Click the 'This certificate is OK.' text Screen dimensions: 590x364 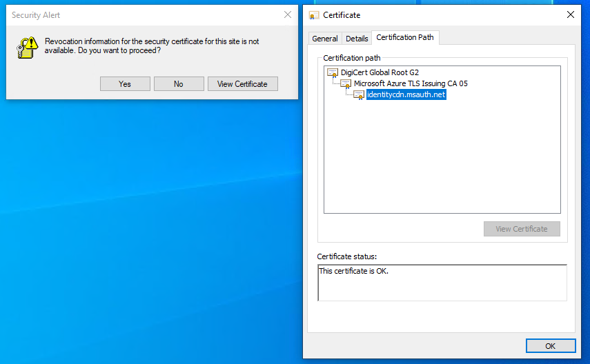[x=354, y=271]
